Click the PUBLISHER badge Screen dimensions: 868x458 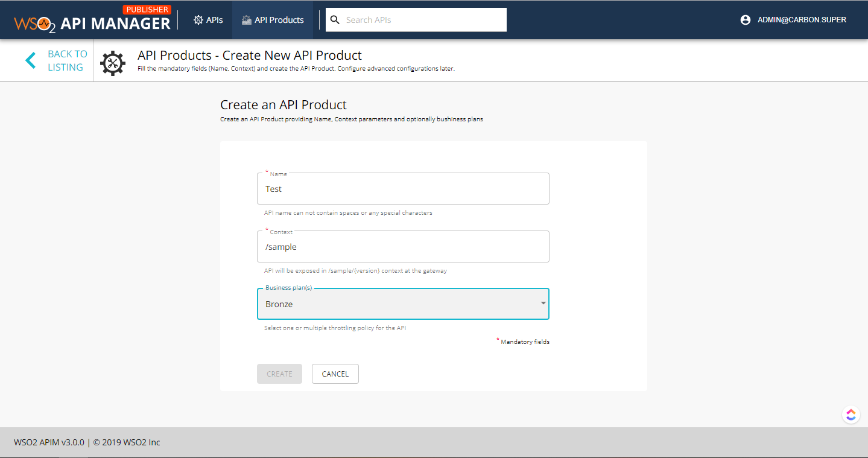[147, 9]
